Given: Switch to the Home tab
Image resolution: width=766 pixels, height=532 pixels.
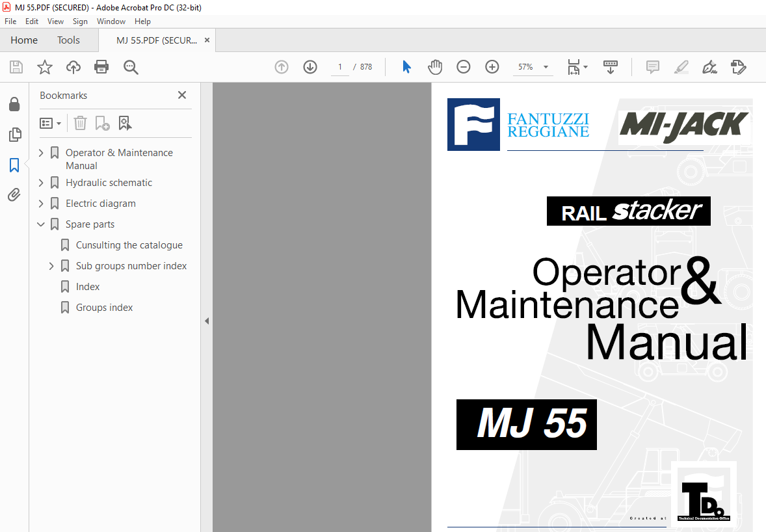Looking at the screenshot, I should pyautogui.click(x=24, y=40).
